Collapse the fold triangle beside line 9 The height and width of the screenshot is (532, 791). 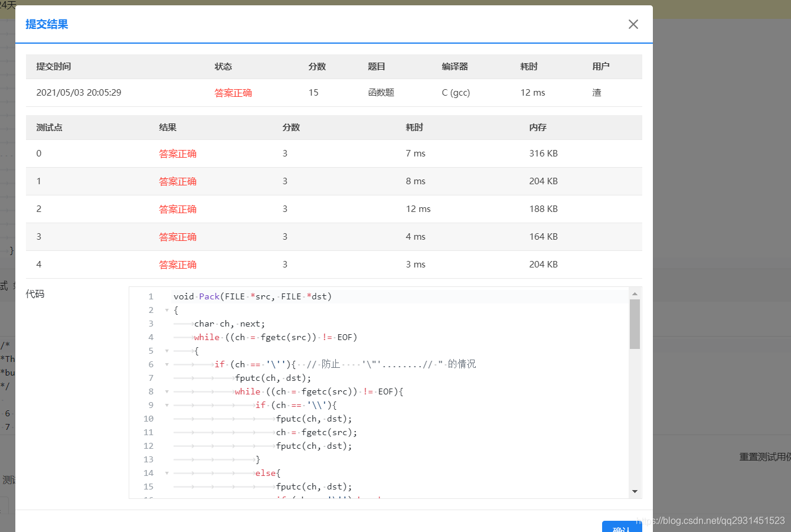tap(166, 405)
